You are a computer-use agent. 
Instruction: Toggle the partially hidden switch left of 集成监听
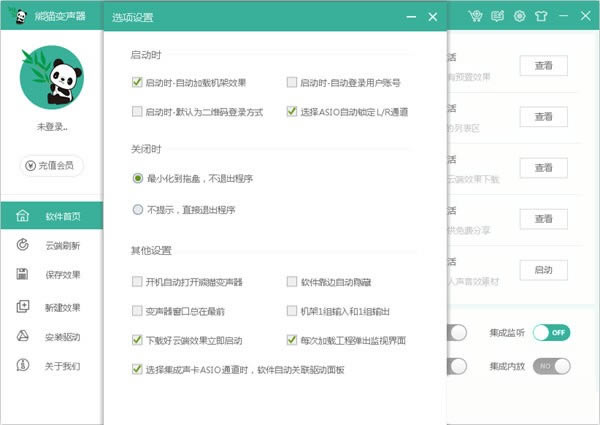point(457,332)
